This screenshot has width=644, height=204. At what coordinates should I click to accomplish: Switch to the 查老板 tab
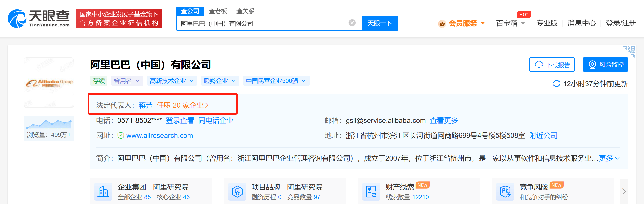pyautogui.click(x=218, y=11)
